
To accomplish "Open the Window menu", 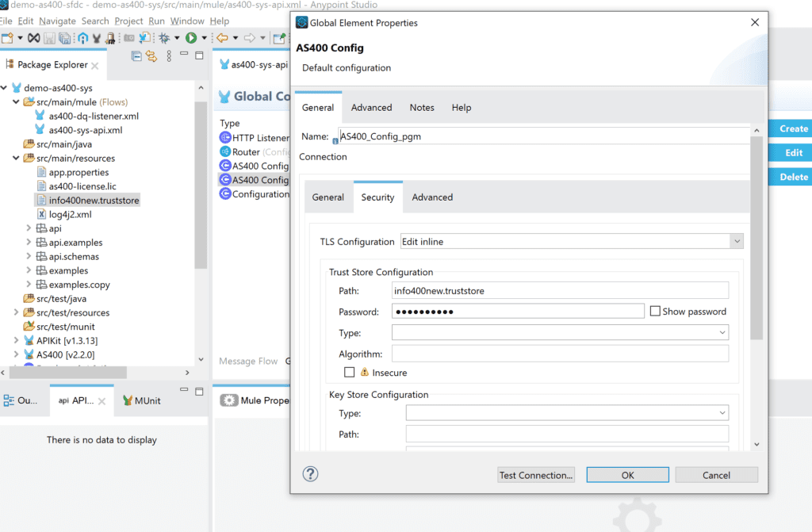I will (x=187, y=21).
